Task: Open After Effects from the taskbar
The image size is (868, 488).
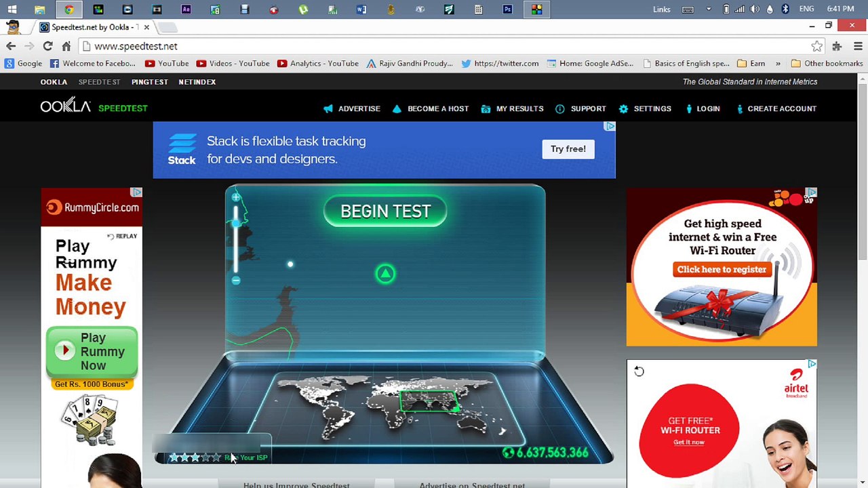Action: point(186,9)
